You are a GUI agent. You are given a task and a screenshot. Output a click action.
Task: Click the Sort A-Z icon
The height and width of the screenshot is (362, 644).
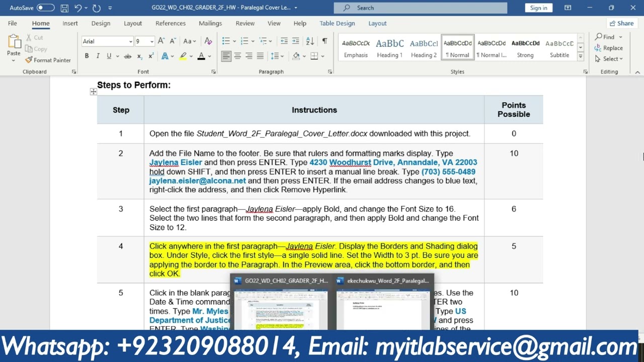[x=310, y=41]
